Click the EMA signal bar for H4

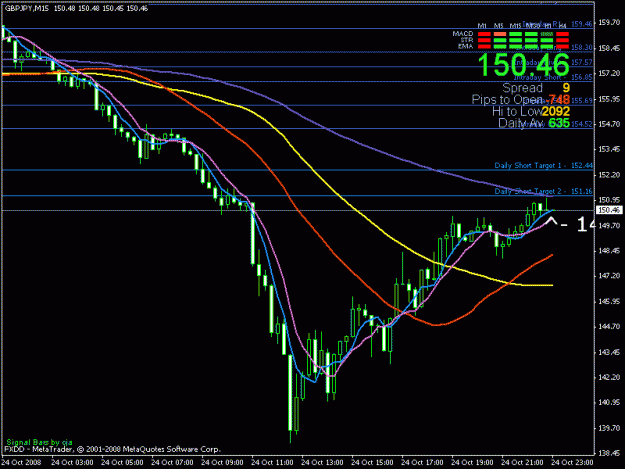[x=562, y=46]
